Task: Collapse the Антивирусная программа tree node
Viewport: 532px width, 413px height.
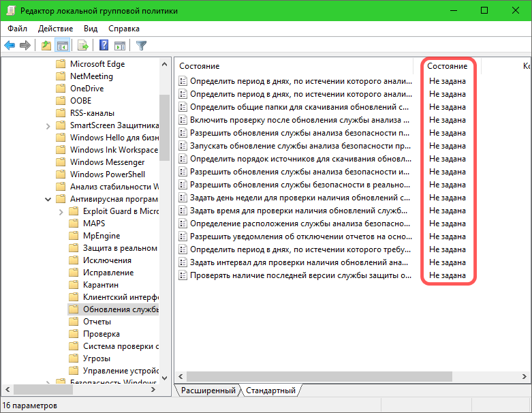Action: pyautogui.click(x=48, y=199)
